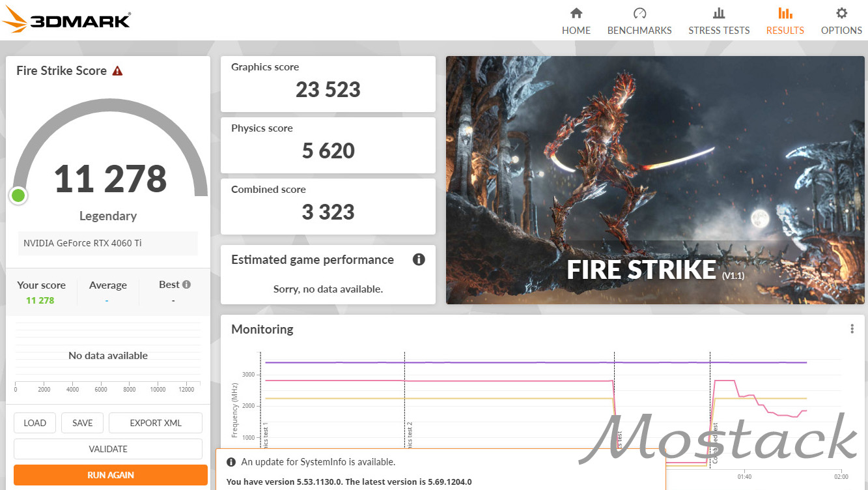The image size is (868, 490).
Task: Click the FIRE STRIKE title on image
Action: pyautogui.click(x=641, y=270)
